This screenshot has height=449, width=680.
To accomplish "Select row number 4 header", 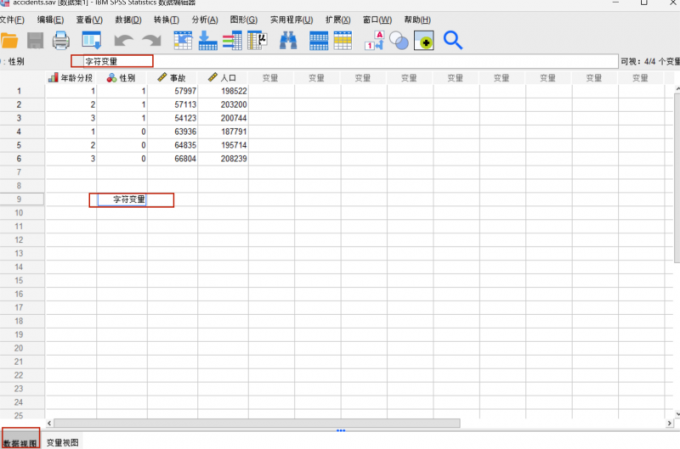I will tap(17, 131).
